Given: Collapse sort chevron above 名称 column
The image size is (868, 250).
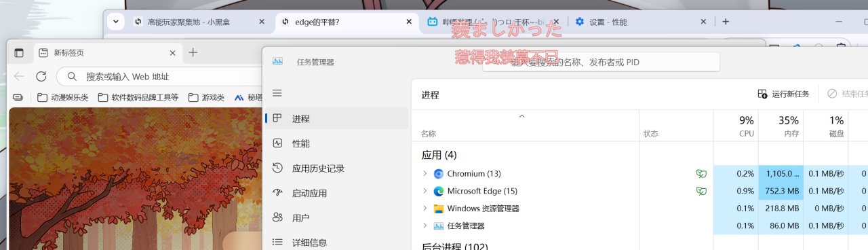Looking at the screenshot, I should pos(521,116).
